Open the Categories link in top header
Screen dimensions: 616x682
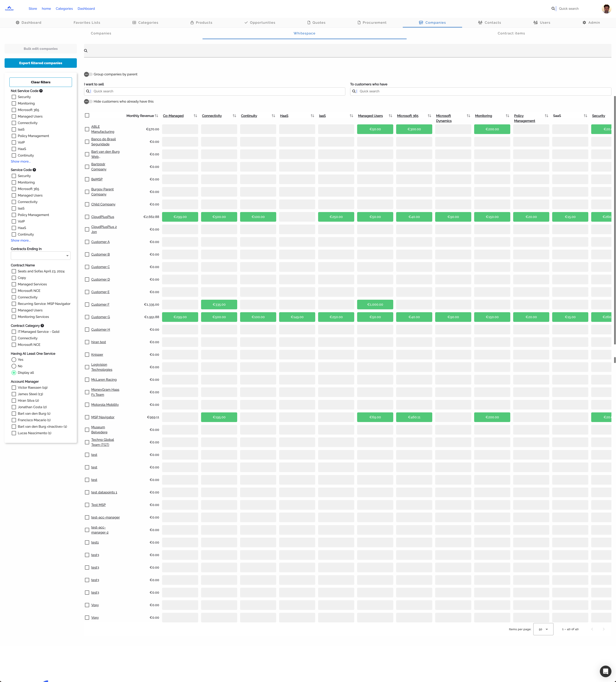[x=64, y=9]
